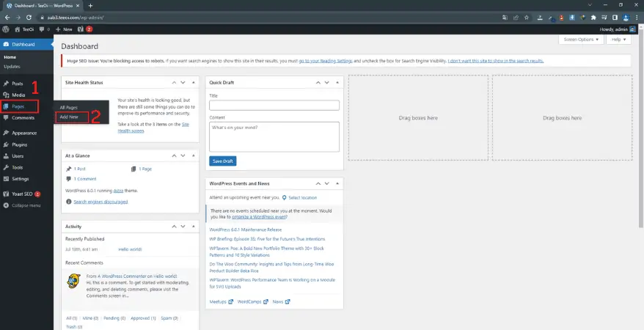Viewport: 644px width, 330px height.
Task: Open the News external link
Action: click(282, 301)
